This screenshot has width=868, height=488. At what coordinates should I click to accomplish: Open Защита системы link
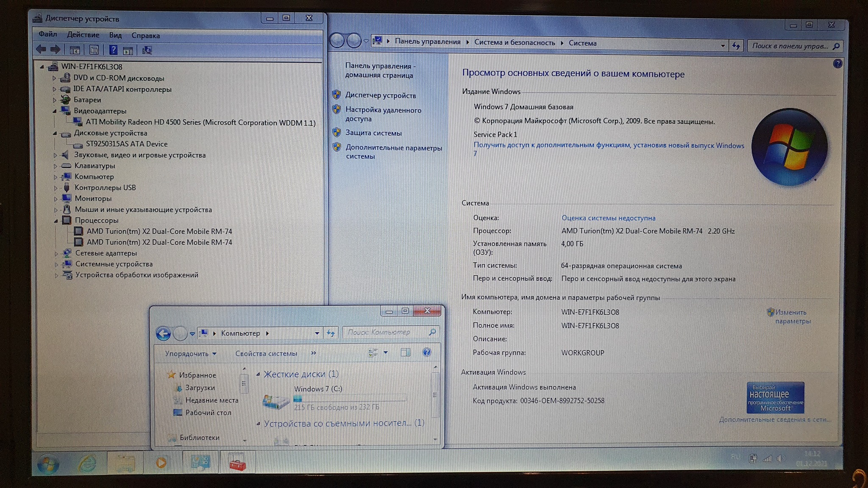click(373, 133)
